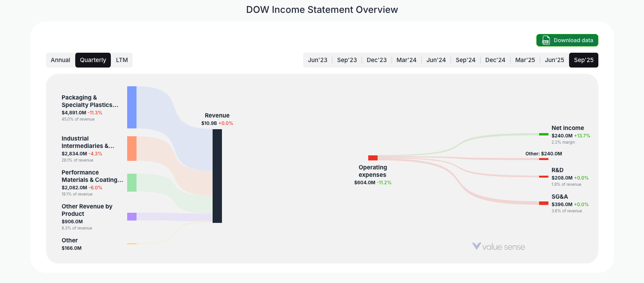The height and width of the screenshot is (283, 644).
Task: Click the Revenue label above the dark bar
Action: [x=217, y=116]
